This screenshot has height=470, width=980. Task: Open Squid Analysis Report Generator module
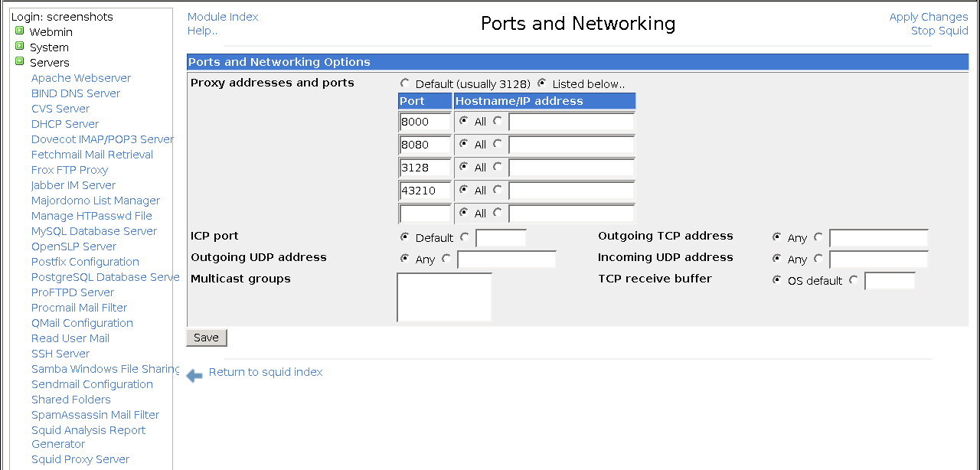coord(88,437)
